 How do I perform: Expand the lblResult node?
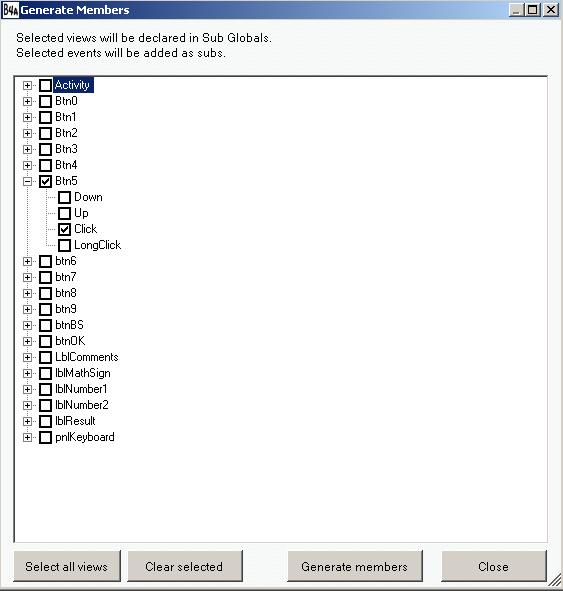27,421
